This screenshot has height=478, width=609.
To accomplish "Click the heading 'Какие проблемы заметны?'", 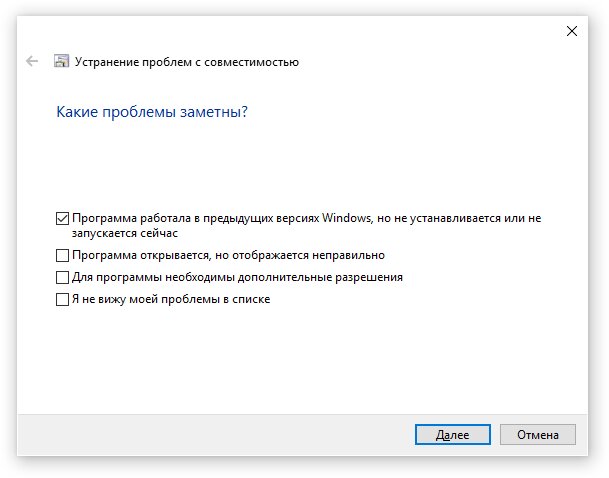I will [x=152, y=112].
